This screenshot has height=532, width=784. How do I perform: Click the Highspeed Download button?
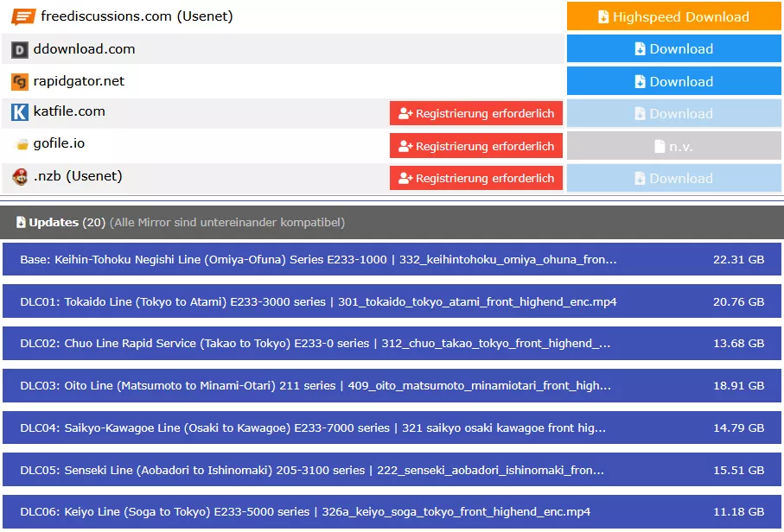tap(673, 16)
